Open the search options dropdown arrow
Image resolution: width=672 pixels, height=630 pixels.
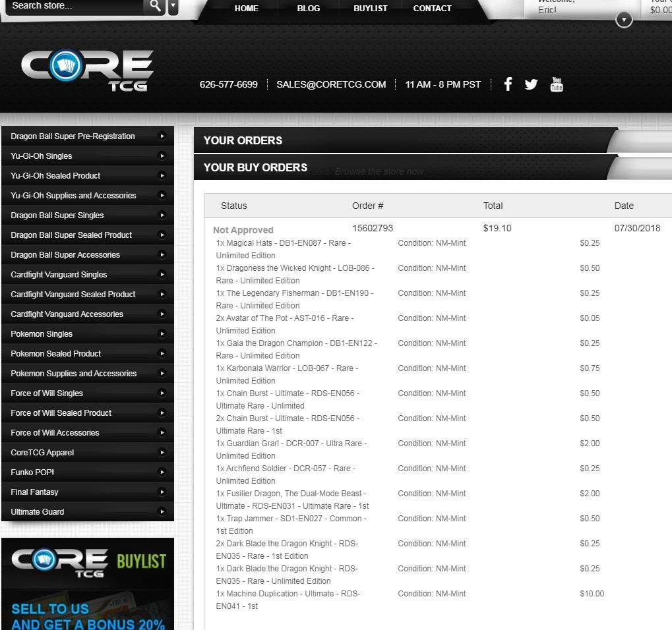(x=173, y=7)
